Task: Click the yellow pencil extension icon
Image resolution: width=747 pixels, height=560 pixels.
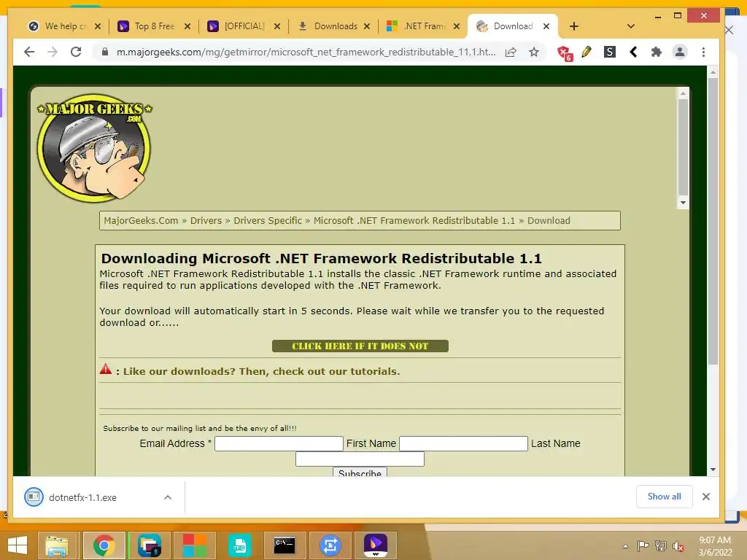Action: tap(587, 52)
